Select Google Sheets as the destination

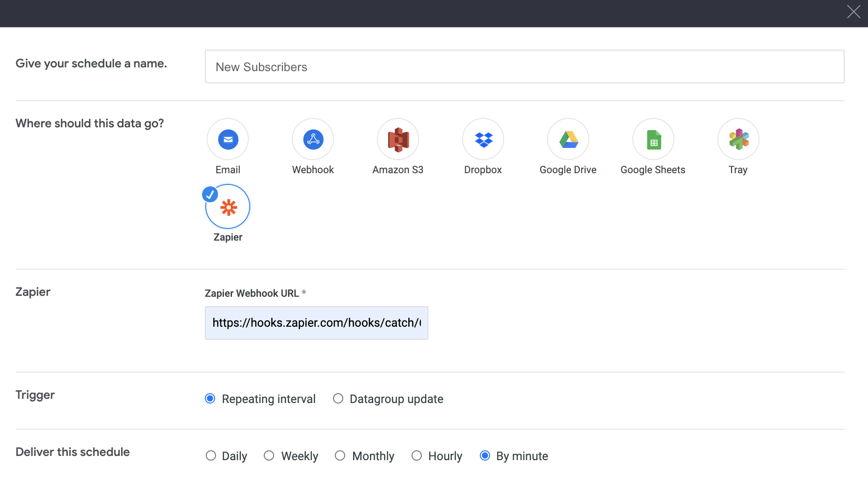653,139
